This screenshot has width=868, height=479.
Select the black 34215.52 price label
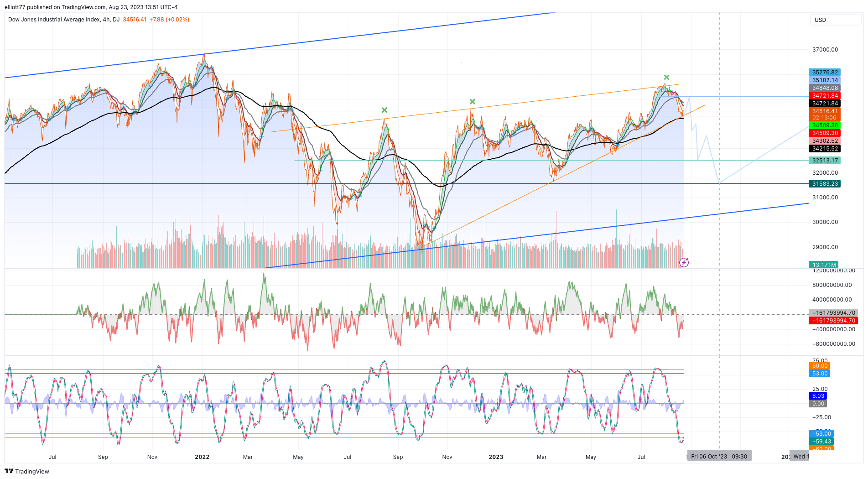825,149
